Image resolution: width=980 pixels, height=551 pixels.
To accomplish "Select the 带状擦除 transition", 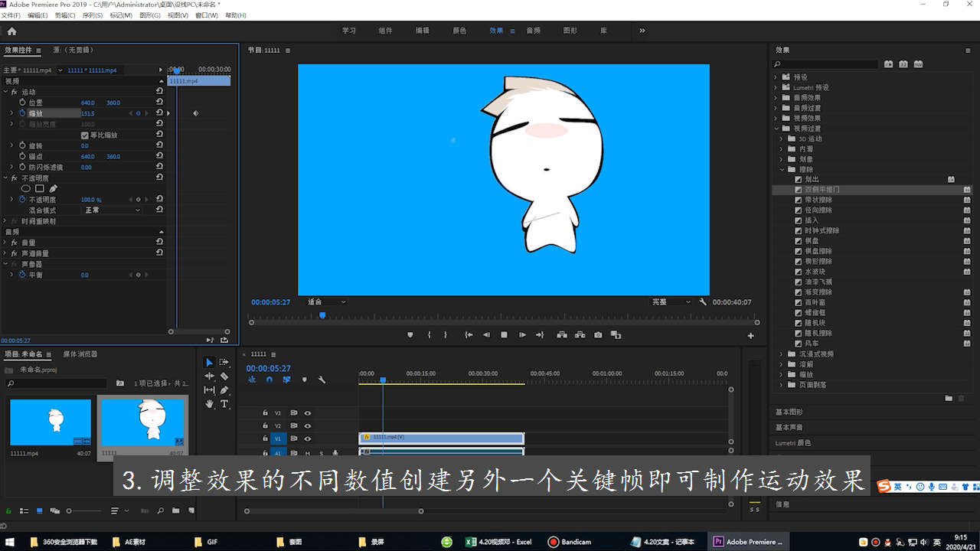I will coord(818,200).
